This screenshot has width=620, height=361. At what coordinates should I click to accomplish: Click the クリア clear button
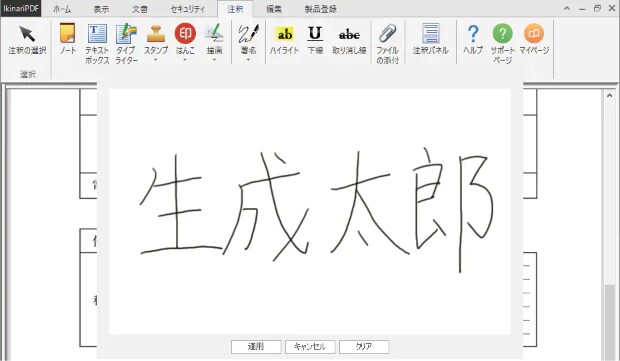tap(364, 347)
